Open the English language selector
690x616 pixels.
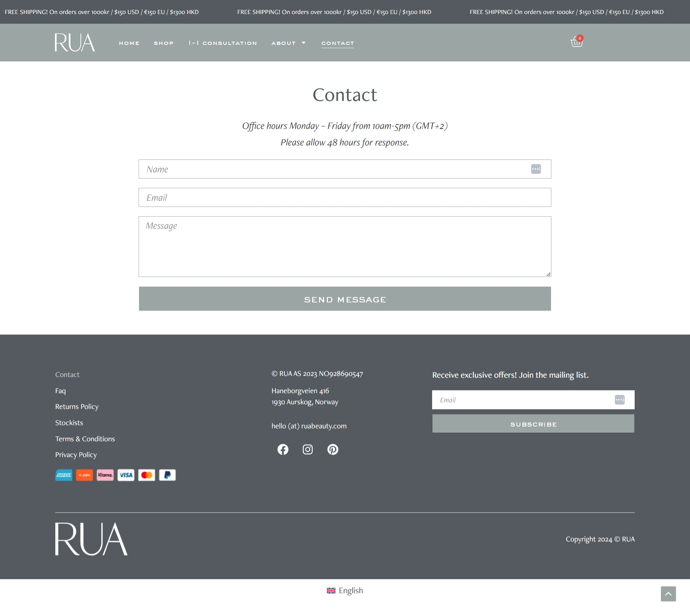tap(345, 590)
